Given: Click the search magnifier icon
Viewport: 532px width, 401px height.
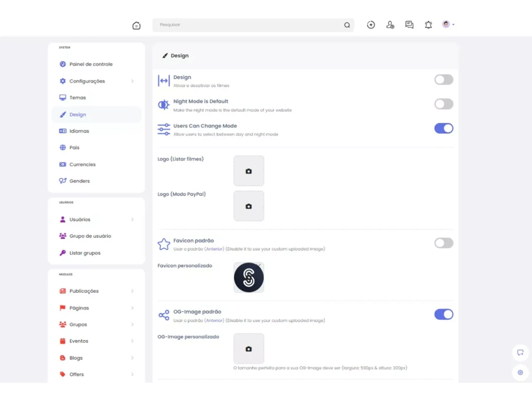Looking at the screenshot, I should [347, 25].
